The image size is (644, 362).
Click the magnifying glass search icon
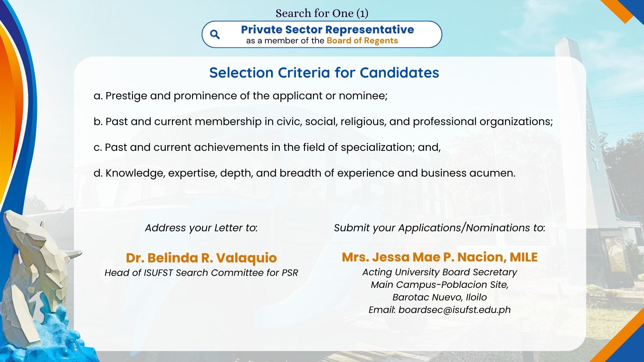[x=215, y=34]
